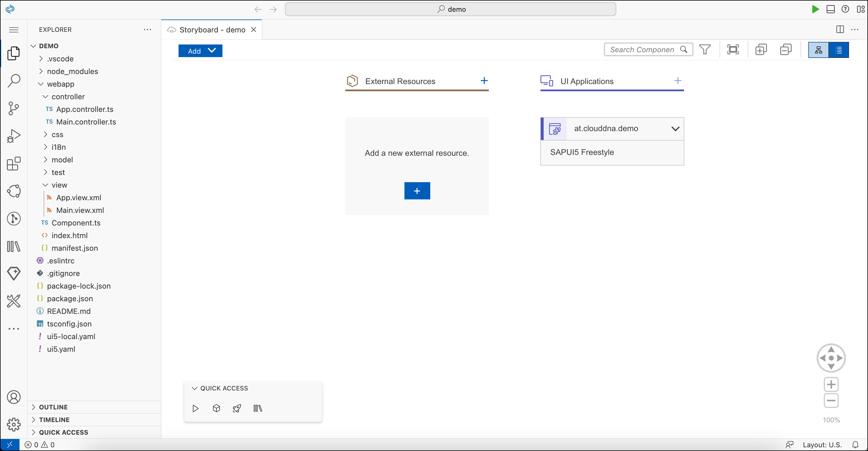868x451 pixels.
Task: Open the Source Control sidebar icon
Action: click(13, 108)
